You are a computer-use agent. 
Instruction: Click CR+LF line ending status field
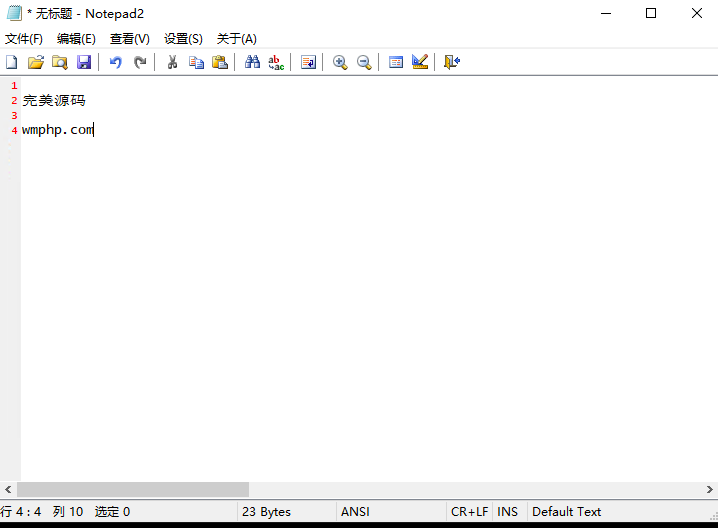pos(469,512)
